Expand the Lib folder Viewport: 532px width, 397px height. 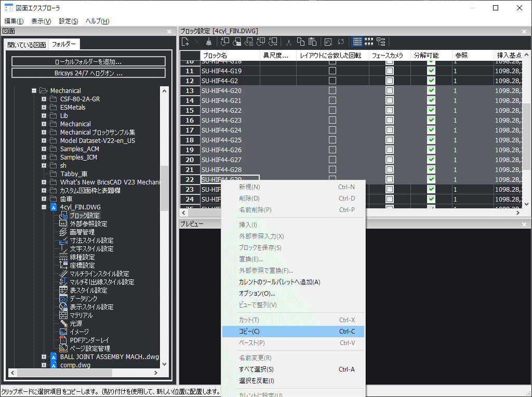click(44, 116)
